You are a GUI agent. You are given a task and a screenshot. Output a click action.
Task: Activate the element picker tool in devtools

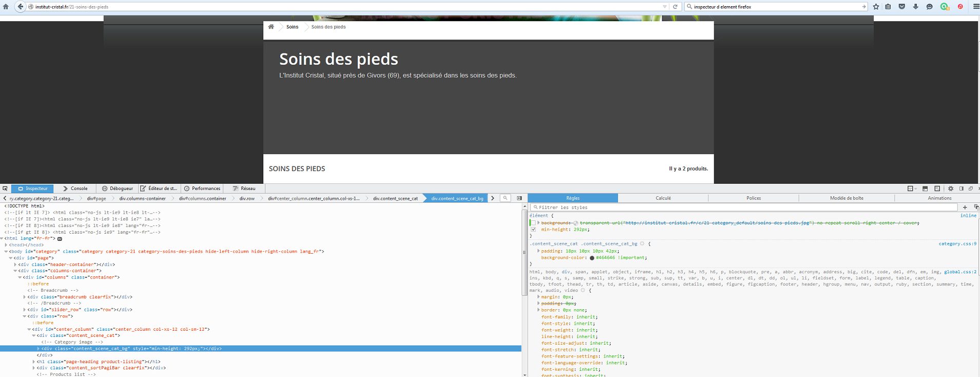5,188
